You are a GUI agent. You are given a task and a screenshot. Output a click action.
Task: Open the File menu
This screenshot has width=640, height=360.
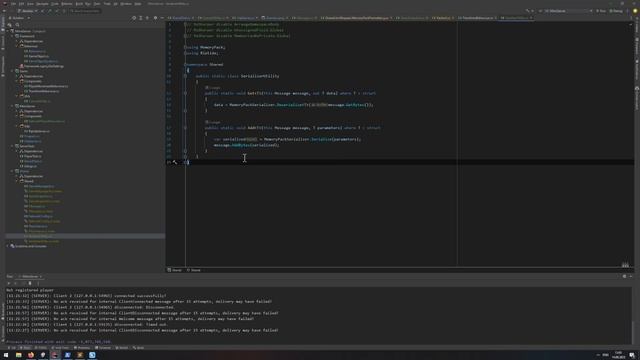(x=13, y=4)
